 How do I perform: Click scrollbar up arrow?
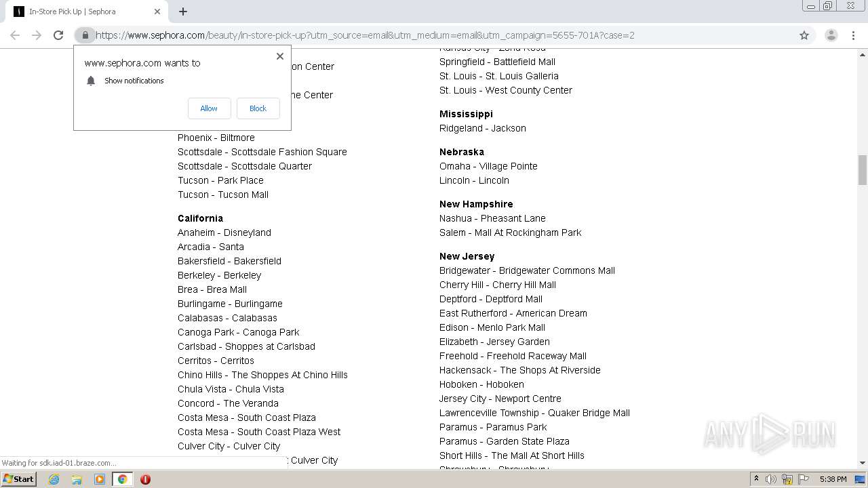point(863,54)
